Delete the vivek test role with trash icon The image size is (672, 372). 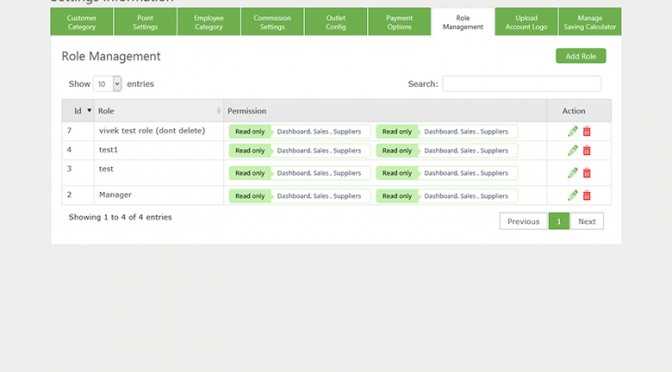point(587,132)
